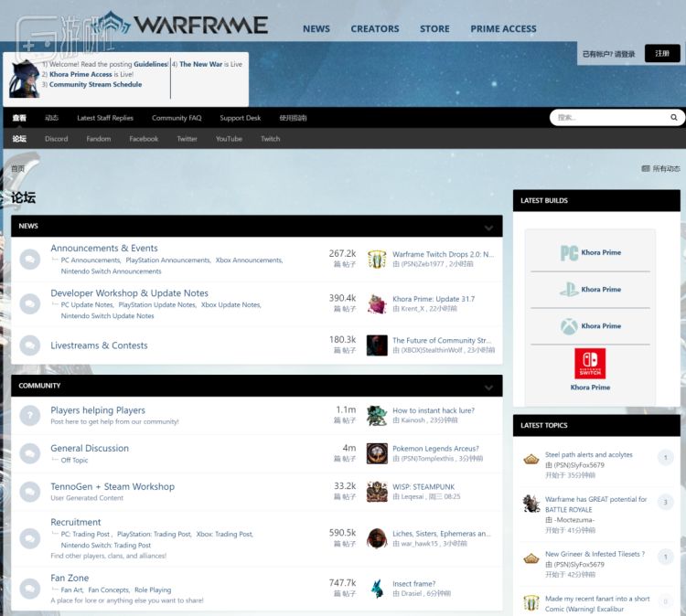Open avatar beside Steel path alerts topic
This screenshot has width=686, height=616.
coord(531,459)
